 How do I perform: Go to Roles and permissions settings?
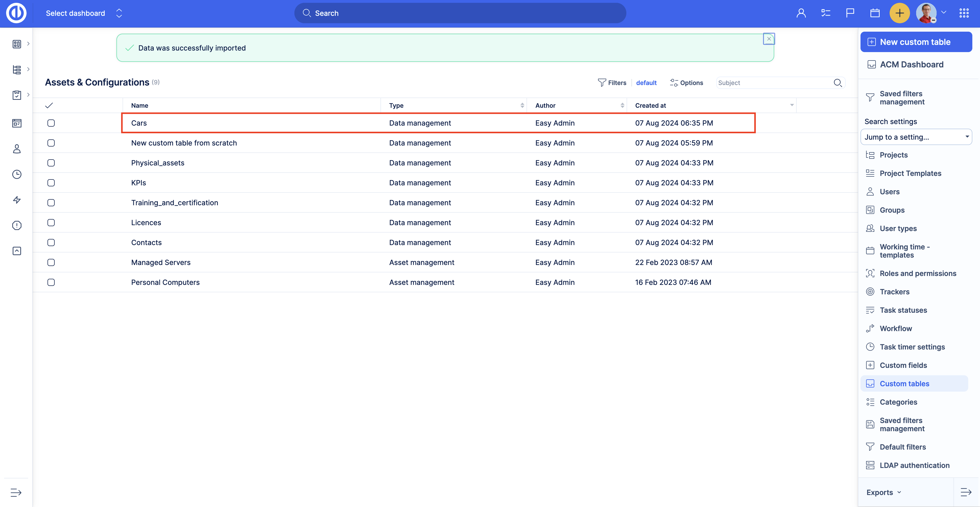pos(918,273)
